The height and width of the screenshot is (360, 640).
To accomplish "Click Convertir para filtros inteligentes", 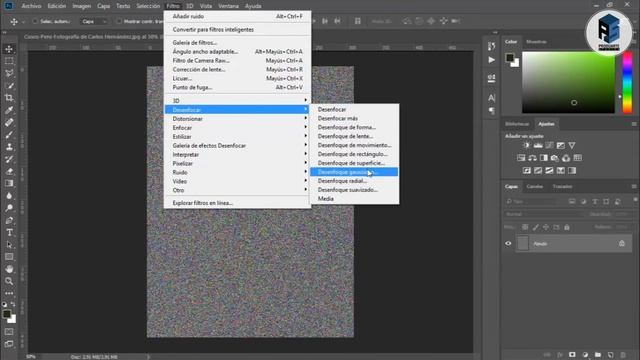I will click(x=237, y=30).
